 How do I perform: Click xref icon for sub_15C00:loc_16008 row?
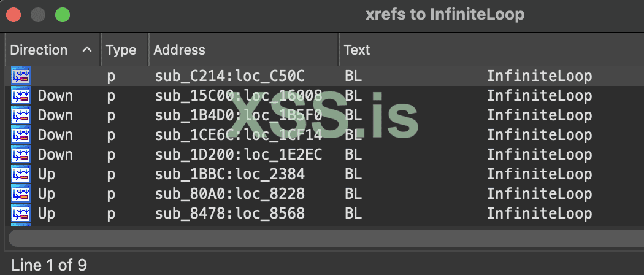tap(21, 96)
